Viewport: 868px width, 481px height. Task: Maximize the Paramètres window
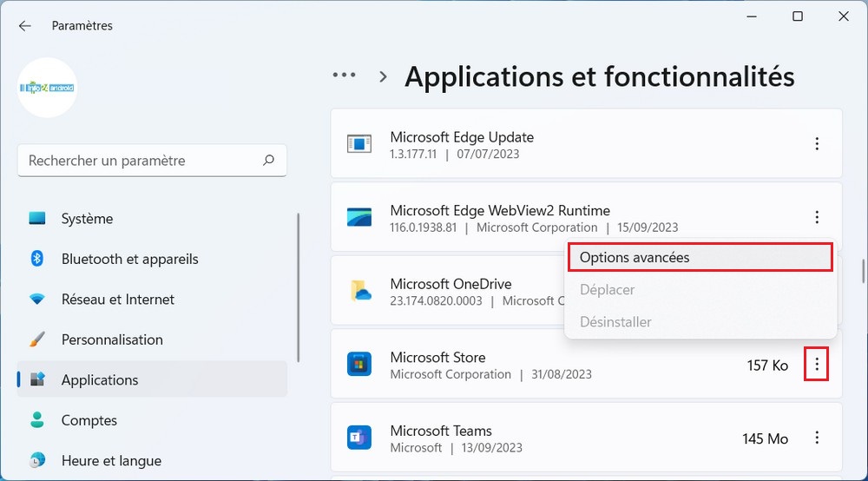point(798,16)
